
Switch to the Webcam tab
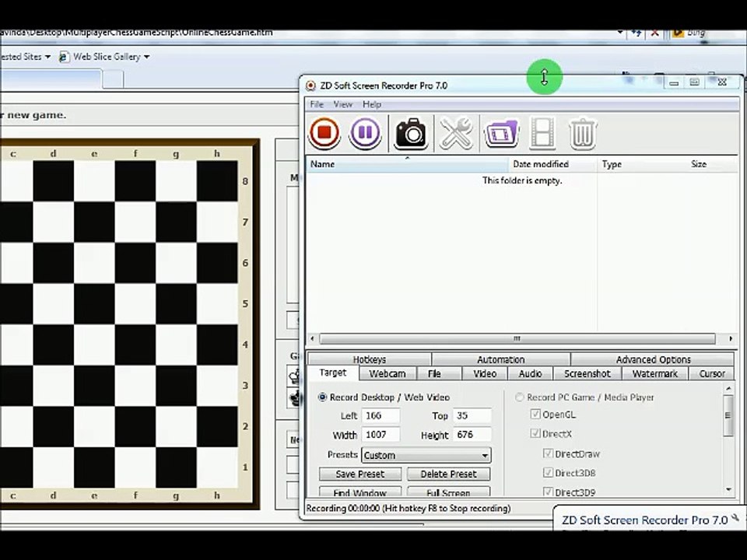(388, 374)
